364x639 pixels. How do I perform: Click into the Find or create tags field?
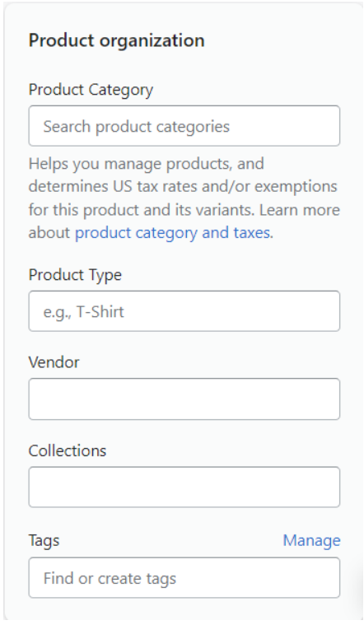pyautogui.click(x=184, y=577)
